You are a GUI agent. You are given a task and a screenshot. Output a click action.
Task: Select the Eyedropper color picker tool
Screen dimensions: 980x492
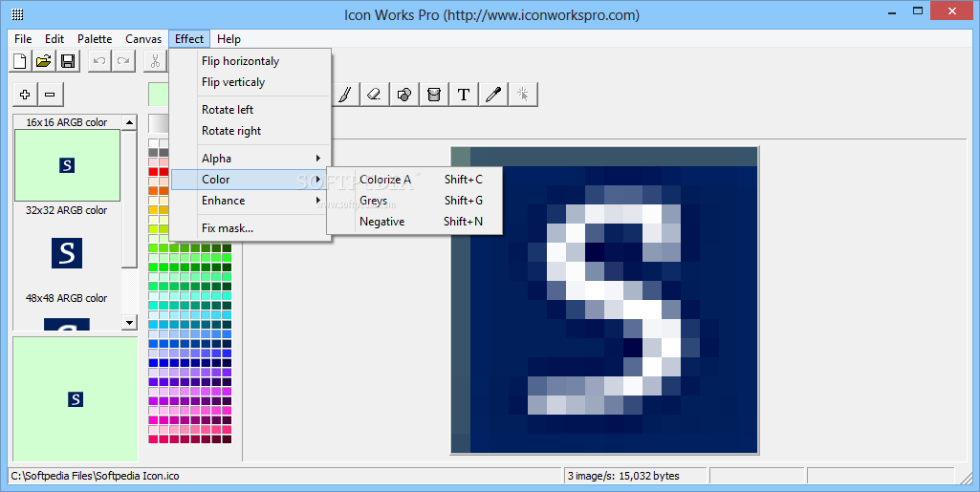click(x=493, y=95)
